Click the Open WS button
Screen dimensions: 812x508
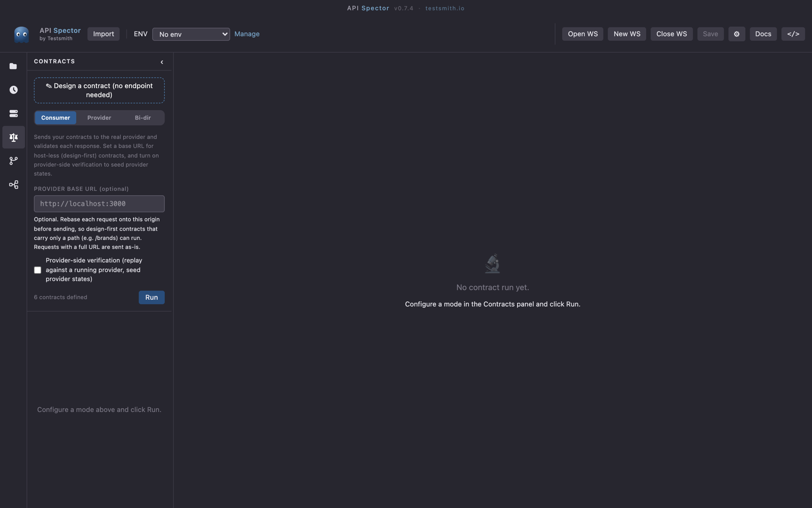coord(583,34)
